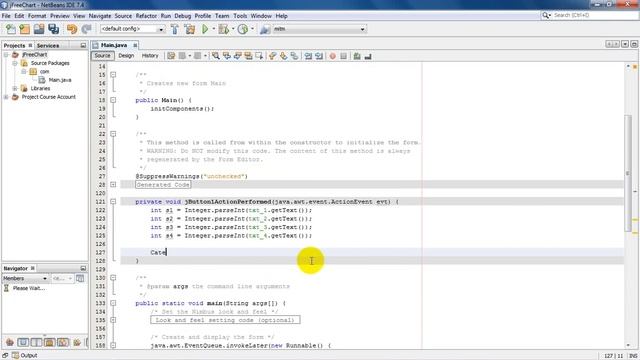Expand Generated Code fold at line 28

(113, 184)
